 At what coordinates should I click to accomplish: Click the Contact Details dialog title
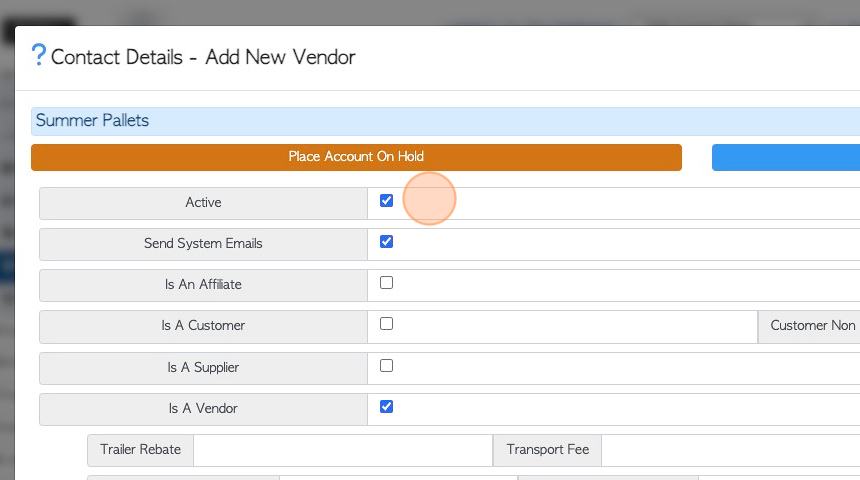coord(203,57)
